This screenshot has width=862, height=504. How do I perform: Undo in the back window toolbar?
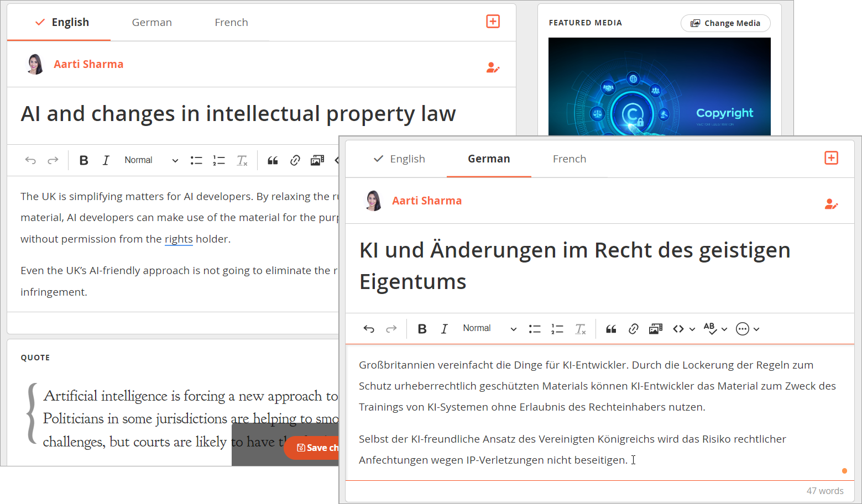tap(30, 160)
